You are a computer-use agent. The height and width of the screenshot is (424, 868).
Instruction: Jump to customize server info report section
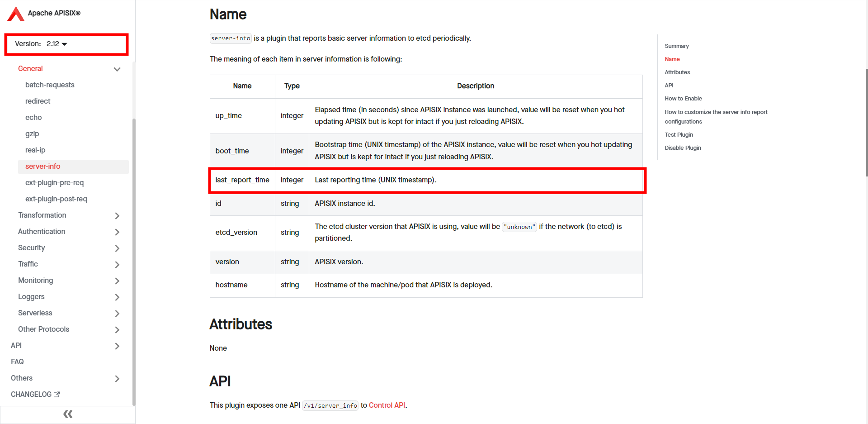click(x=716, y=117)
